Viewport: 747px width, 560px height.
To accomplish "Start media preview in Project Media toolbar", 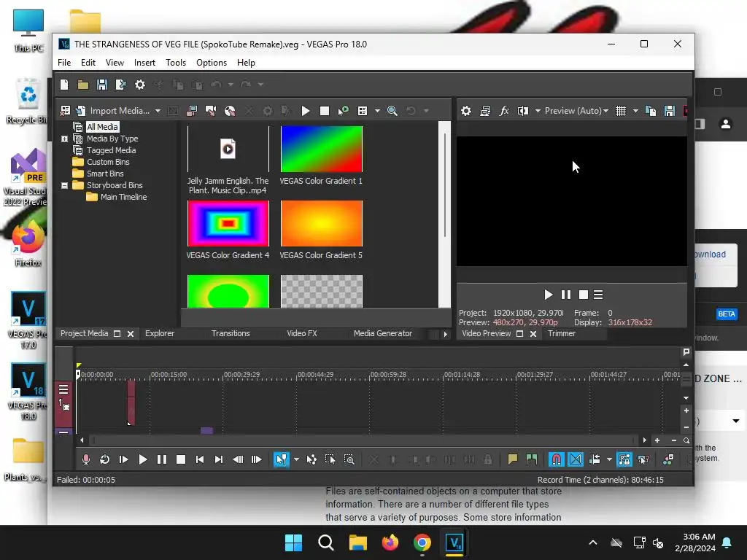I will pos(306,111).
